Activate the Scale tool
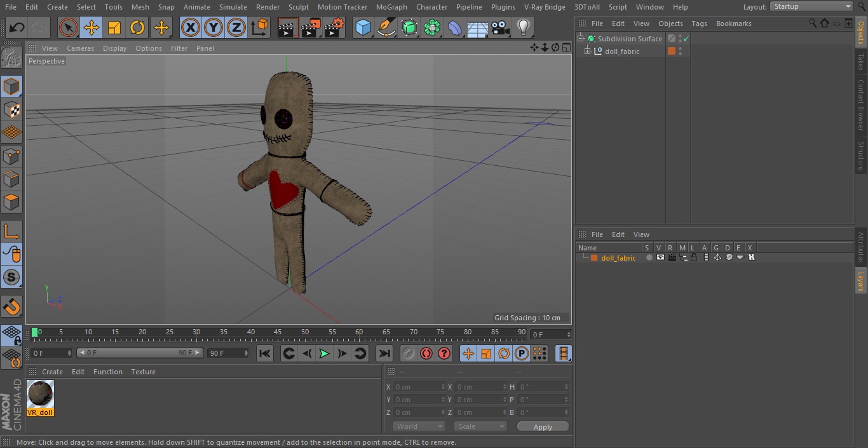This screenshot has width=868, height=448. (x=114, y=27)
